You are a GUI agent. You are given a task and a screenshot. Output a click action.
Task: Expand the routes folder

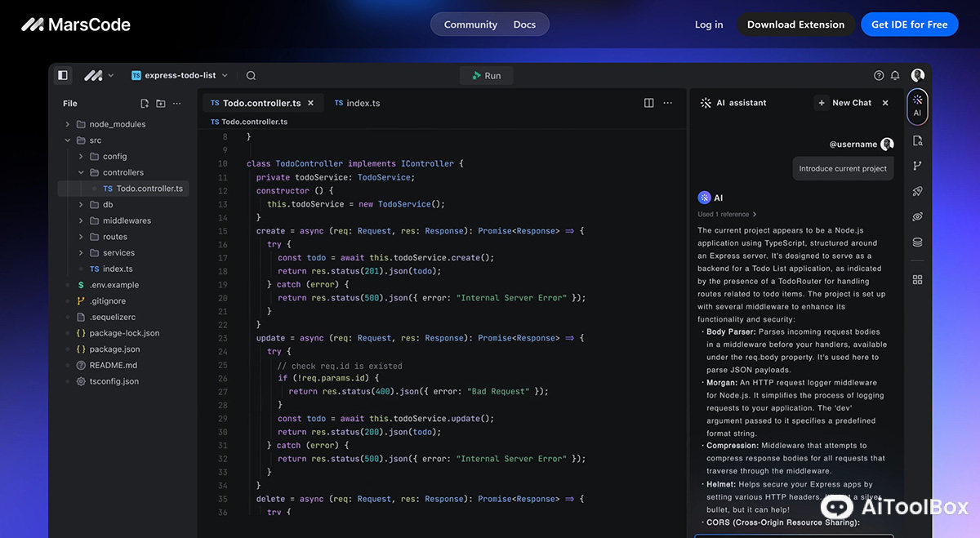click(81, 237)
